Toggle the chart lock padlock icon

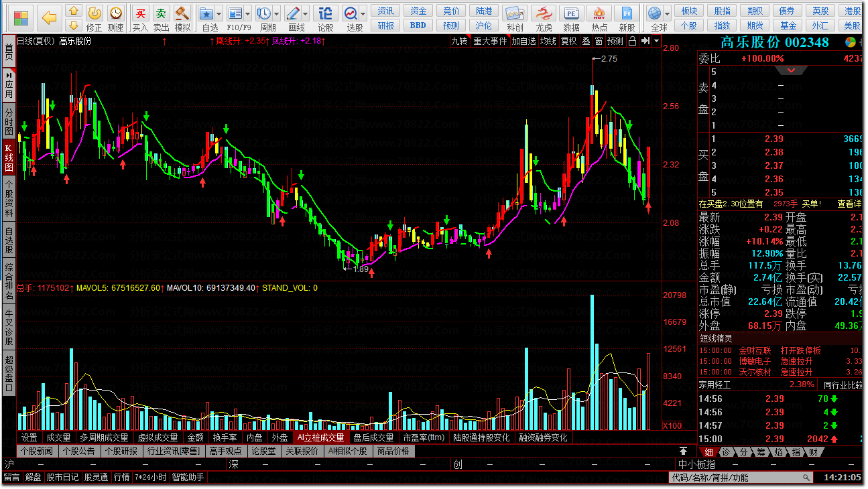(632, 41)
